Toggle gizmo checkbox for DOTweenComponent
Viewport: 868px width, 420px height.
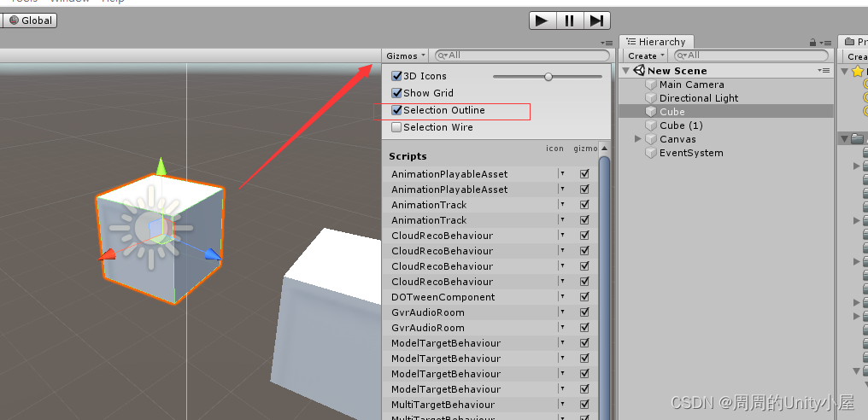pyautogui.click(x=584, y=296)
